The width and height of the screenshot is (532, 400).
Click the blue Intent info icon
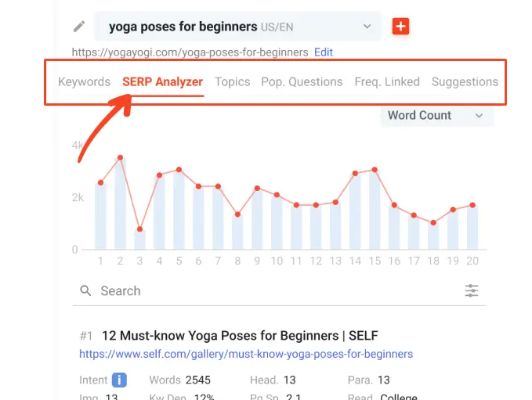tap(119, 380)
